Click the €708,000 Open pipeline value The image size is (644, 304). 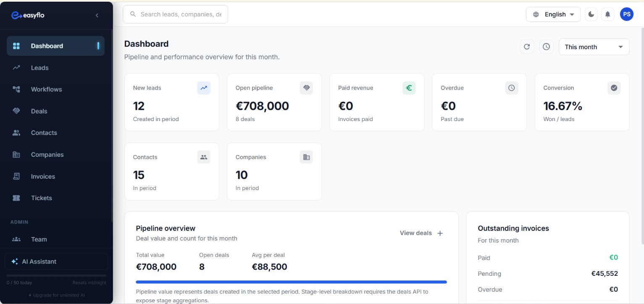262,106
